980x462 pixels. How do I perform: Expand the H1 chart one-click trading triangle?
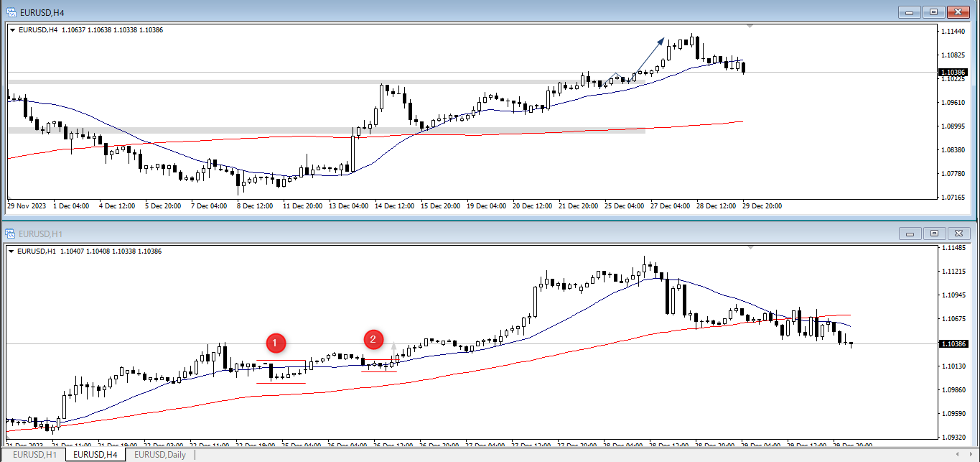(x=12, y=251)
